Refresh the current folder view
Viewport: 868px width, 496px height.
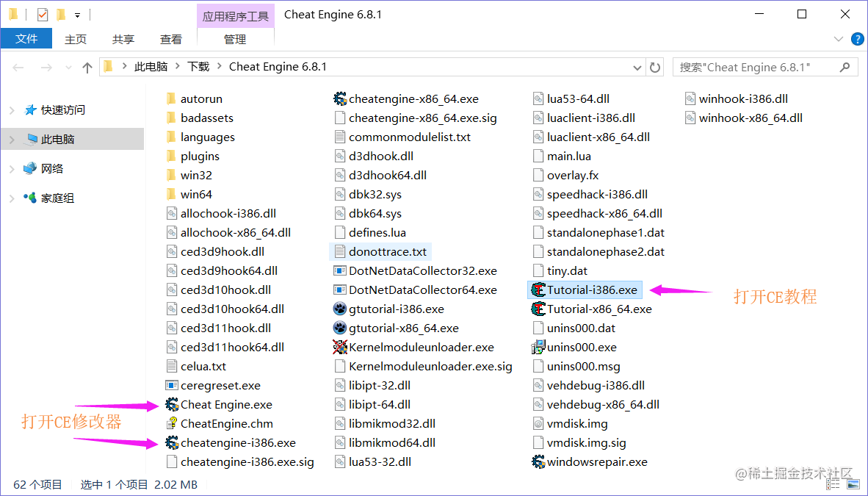[x=655, y=67]
